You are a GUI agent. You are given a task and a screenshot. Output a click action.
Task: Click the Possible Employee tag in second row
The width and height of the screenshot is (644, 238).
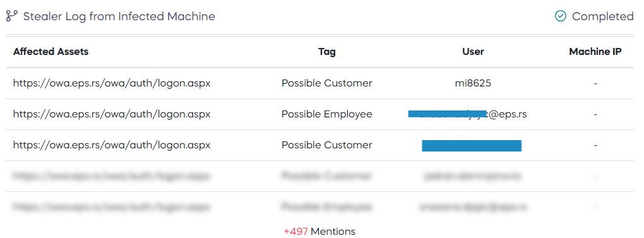pos(327,114)
